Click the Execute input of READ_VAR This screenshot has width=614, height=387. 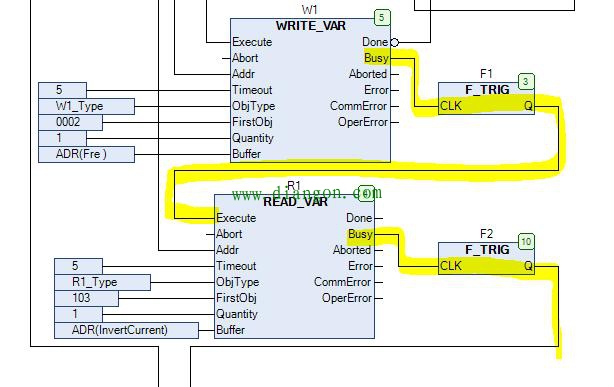pos(236,218)
